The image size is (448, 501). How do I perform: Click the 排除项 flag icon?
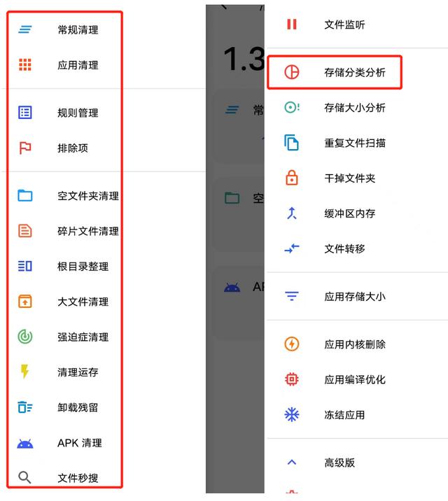point(25,148)
